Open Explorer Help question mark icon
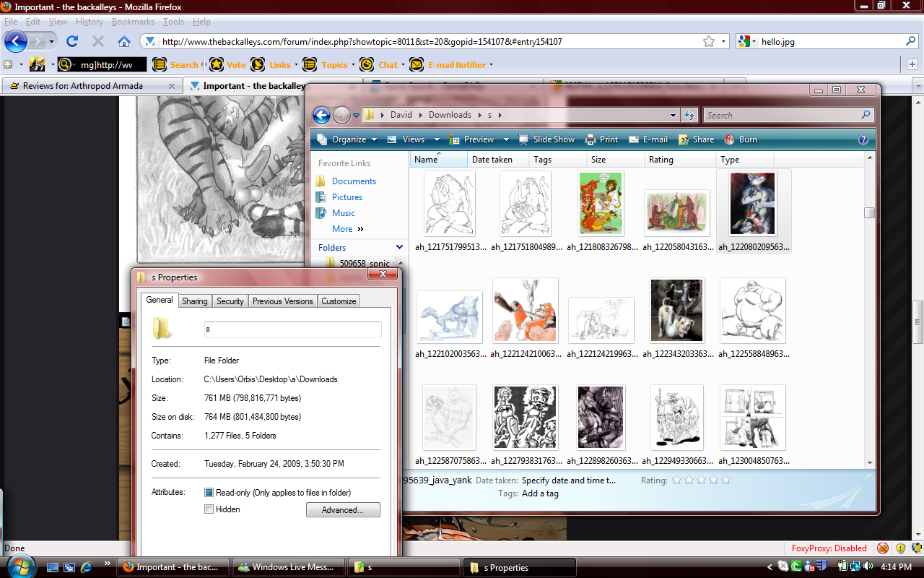 pyautogui.click(x=863, y=139)
